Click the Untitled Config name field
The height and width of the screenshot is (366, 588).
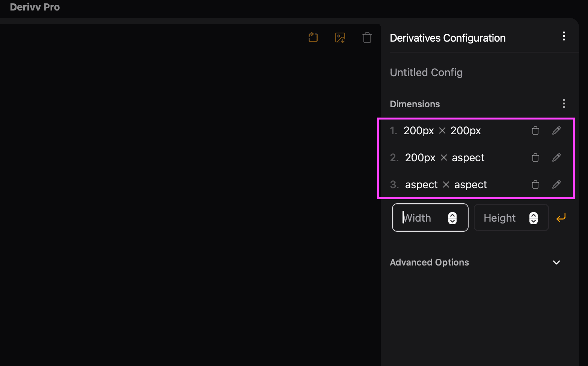coord(426,72)
